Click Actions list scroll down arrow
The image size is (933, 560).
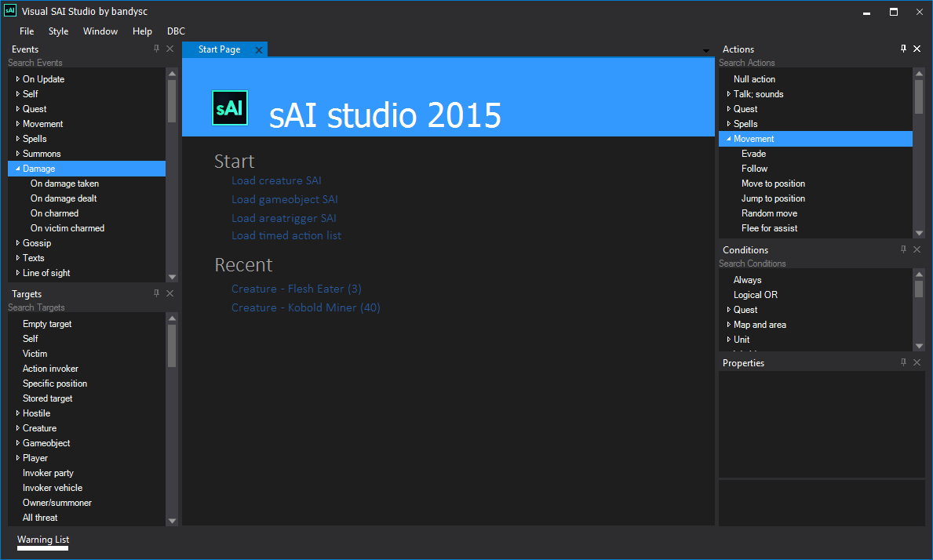click(x=920, y=233)
